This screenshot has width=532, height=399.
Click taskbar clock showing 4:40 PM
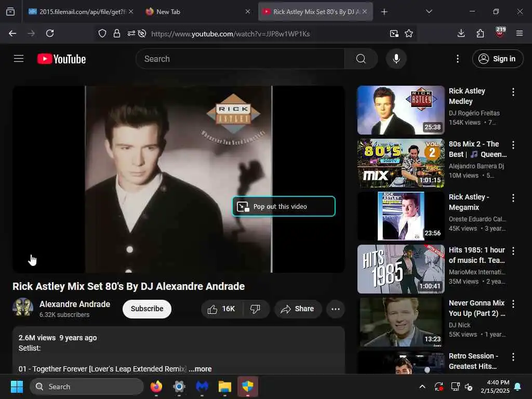click(x=495, y=387)
